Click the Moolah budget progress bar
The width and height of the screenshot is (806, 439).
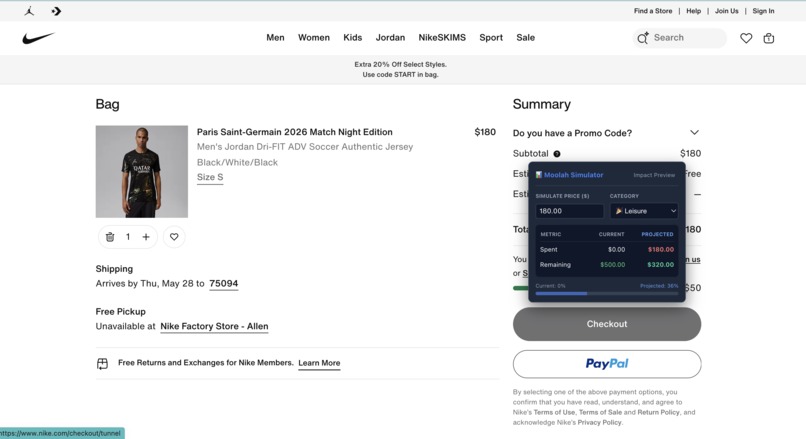(607, 294)
